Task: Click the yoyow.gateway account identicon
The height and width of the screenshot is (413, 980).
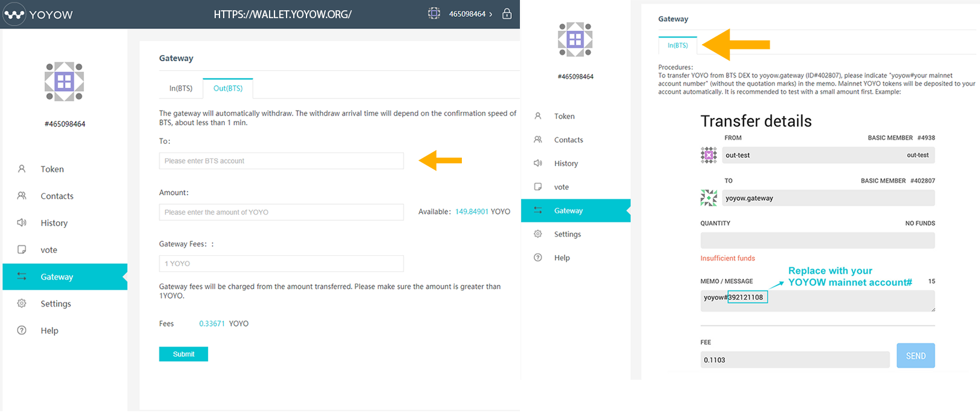Action: pos(709,198)
